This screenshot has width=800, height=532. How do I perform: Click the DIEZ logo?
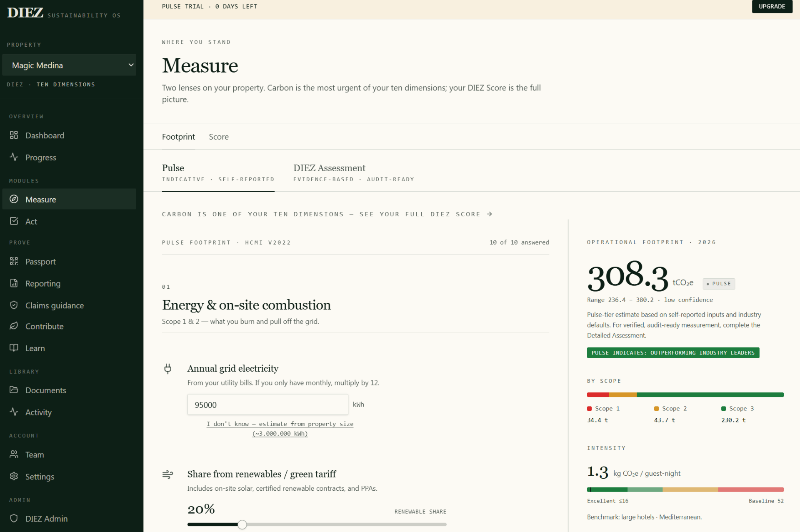pyautogui.click(x=25, y=13)
